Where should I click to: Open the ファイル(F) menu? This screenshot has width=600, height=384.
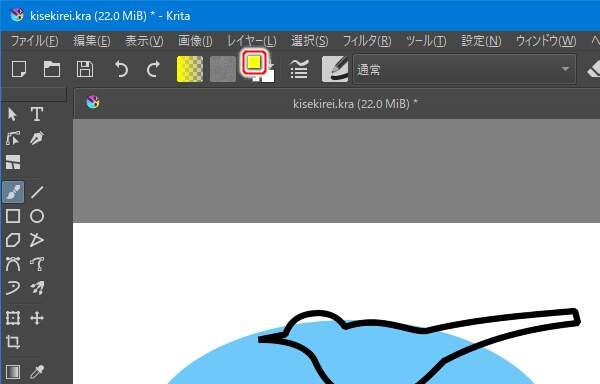34,41
